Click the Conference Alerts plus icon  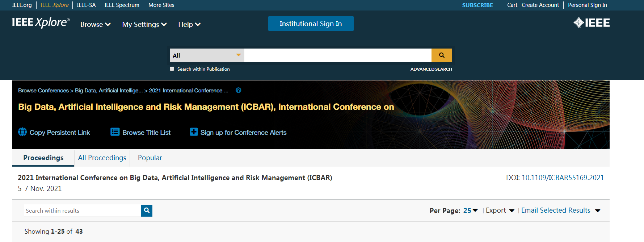click(194, 132)
